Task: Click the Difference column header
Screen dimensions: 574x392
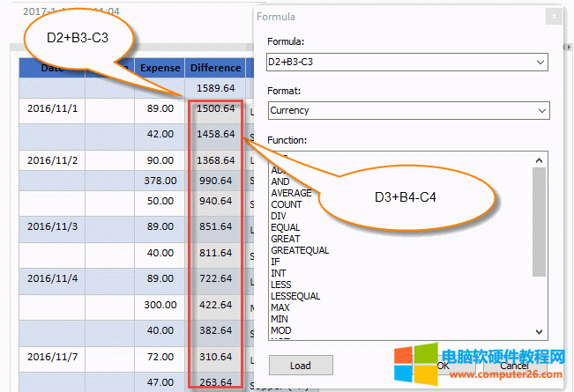Action: click(215, 68)
